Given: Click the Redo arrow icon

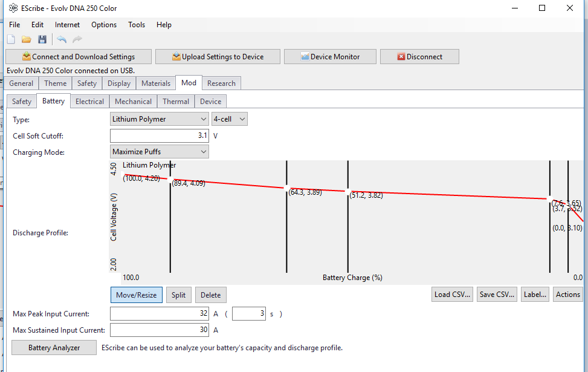Looking at the screenshot, I should (x=77, y=39).
